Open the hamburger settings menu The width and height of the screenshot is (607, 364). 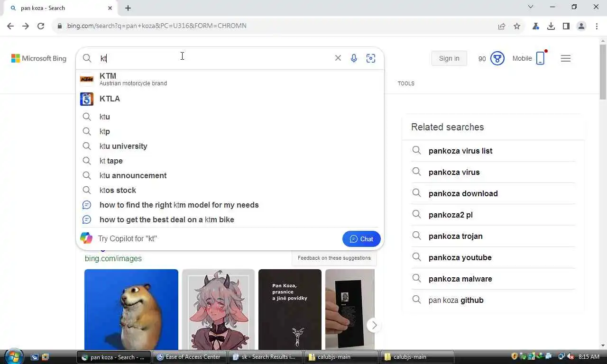[566, 58]
